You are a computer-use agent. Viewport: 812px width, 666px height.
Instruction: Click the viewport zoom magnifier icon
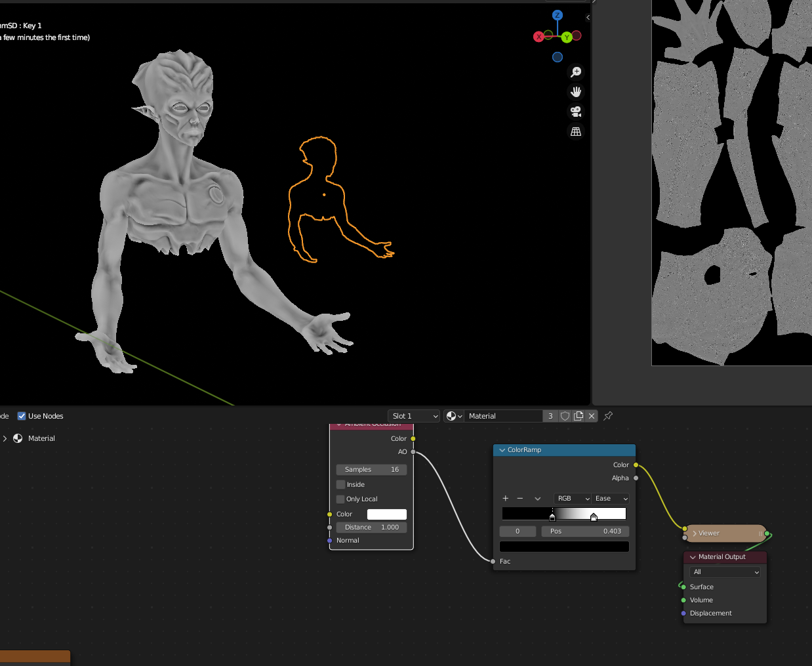click(x=576, y=72)
